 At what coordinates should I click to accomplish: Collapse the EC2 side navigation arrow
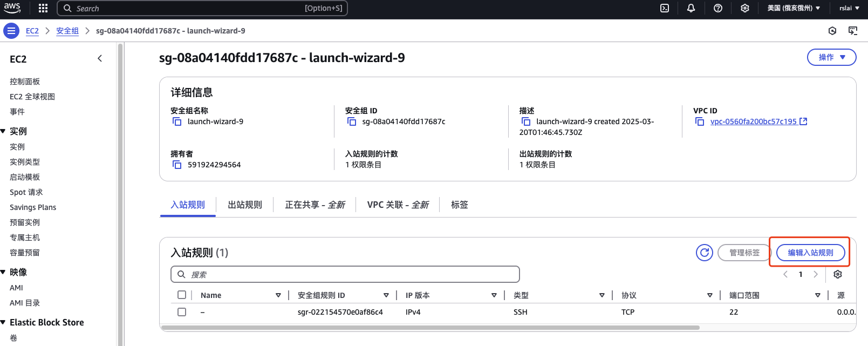click(x=100, y=58)
